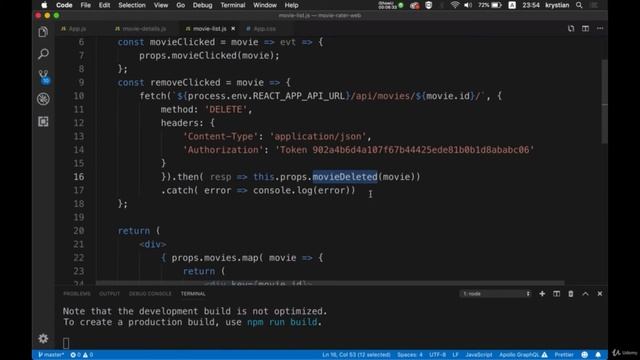Open the Debug view in activity bar
This screenshot has height=360, width=640.
tap(43, 99)
